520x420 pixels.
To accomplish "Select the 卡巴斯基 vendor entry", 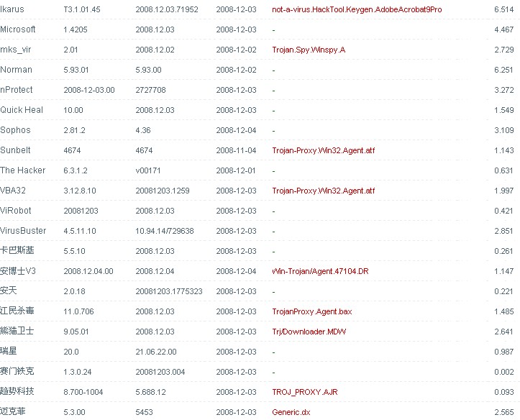I will [17, 251].
